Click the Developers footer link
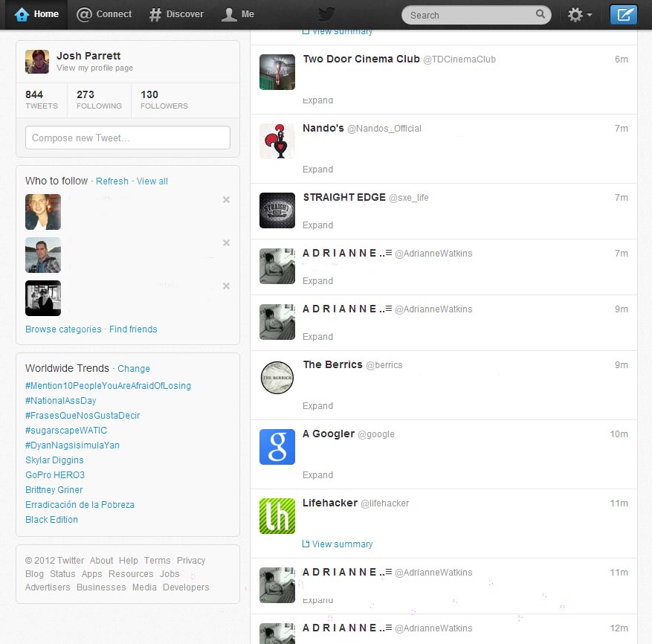This screenshot has width=652, height=644. click(x=186, y=587)
